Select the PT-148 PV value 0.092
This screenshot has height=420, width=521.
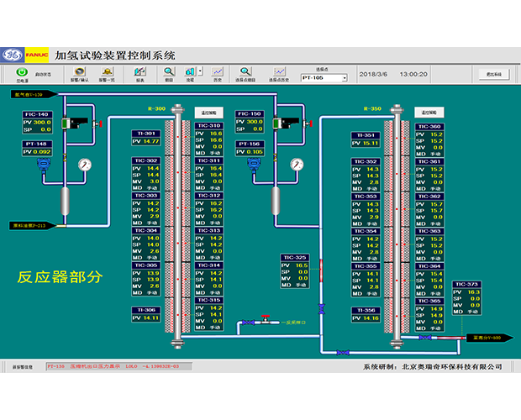[x=42, y=152]
